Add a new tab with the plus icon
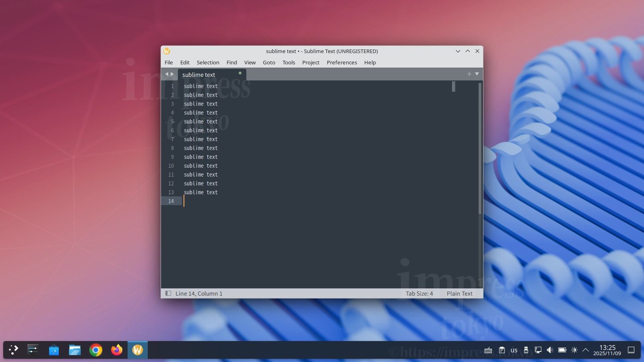Viewport: 644px width, 362px height. tap(469, 74)
